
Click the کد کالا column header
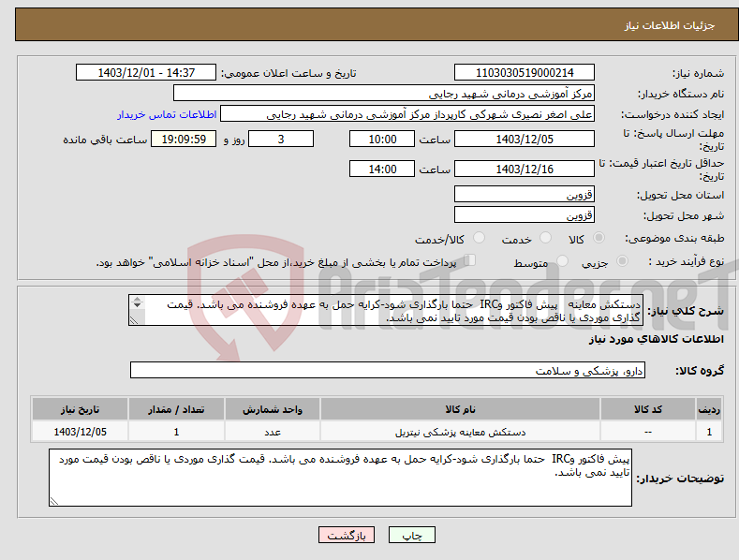[x=648, y=409]
